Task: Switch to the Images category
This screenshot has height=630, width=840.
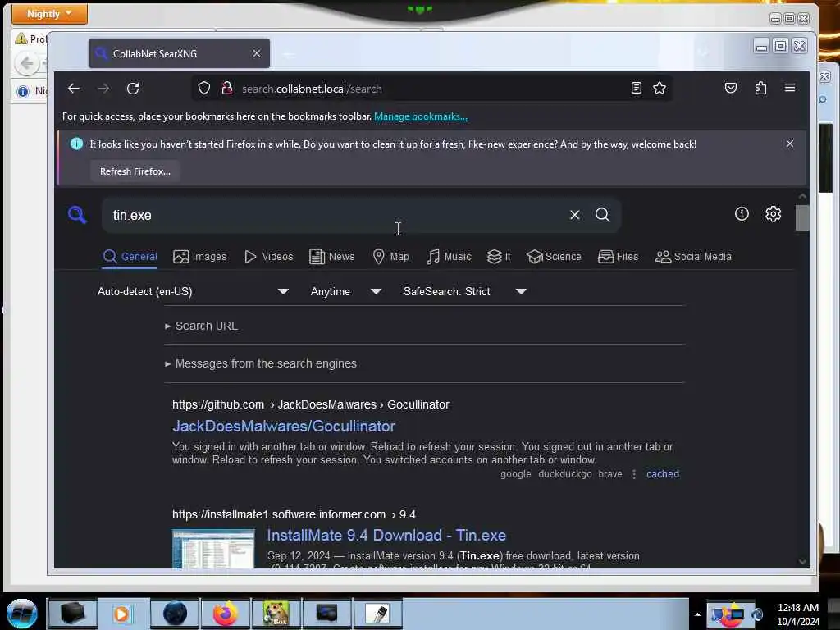Action: pos(200,257)
